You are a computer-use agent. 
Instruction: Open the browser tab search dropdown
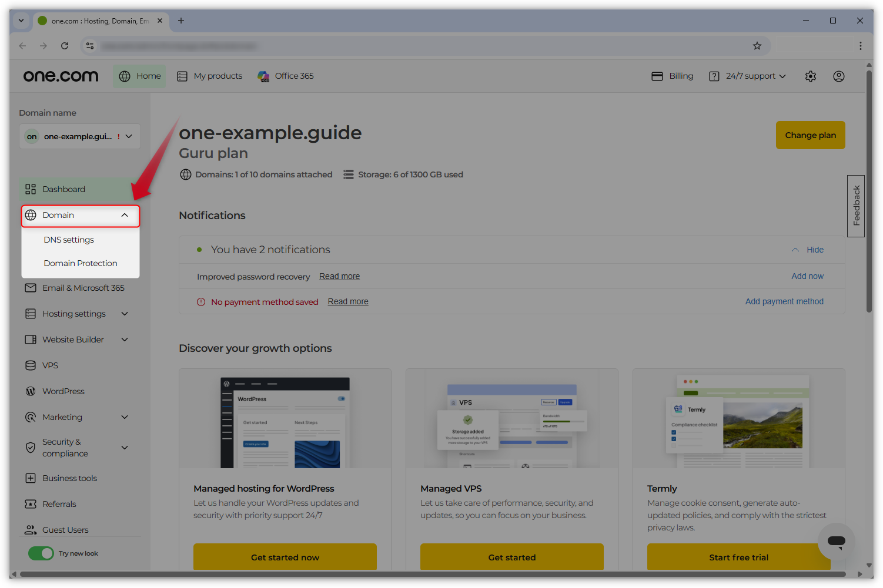[21, 21]
